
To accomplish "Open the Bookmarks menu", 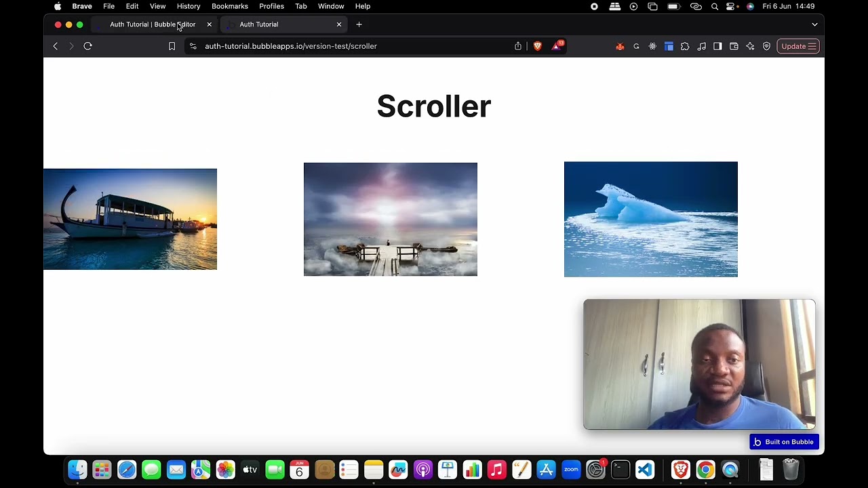I will (230, 6).
